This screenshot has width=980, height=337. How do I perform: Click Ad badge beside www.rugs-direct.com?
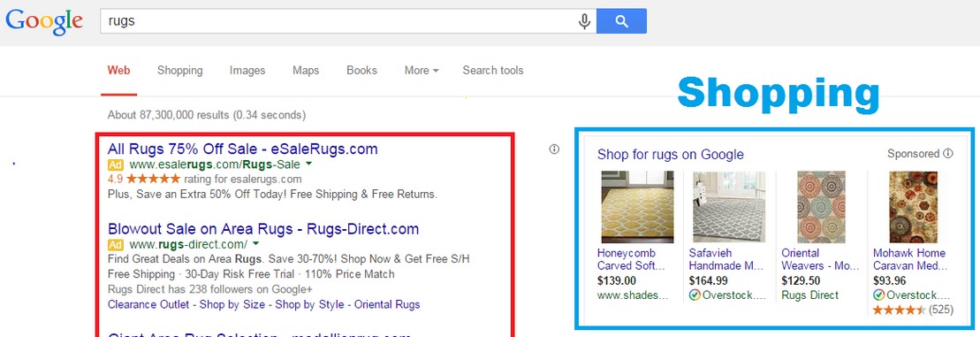pos(116,244)
